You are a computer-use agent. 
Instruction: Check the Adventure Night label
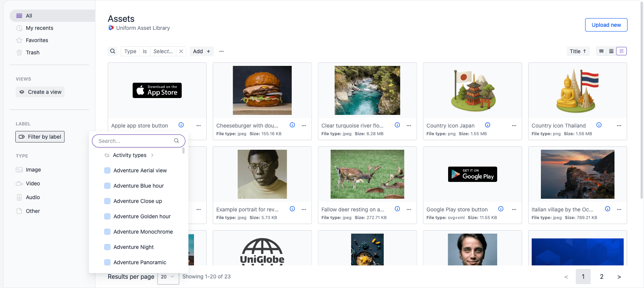107,247
